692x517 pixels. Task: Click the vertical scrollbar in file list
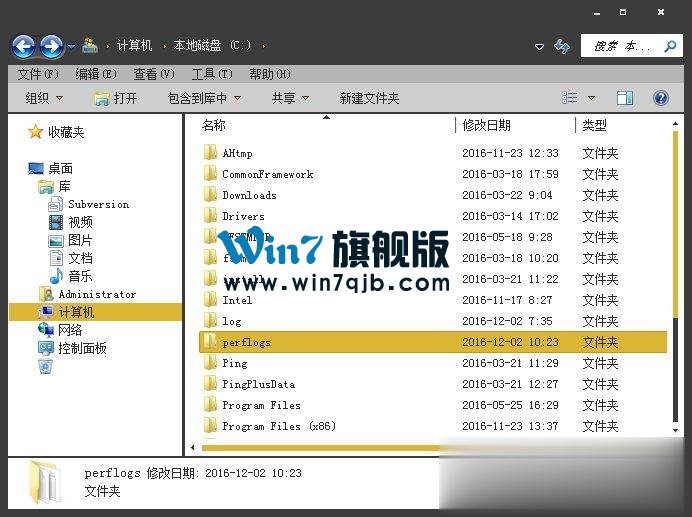pos(675,250)
